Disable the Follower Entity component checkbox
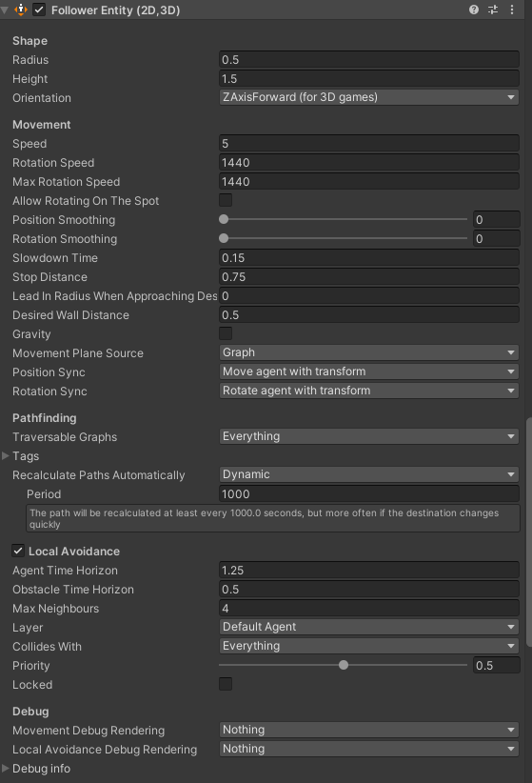Viewport: 532px width, 783px height. coord(39,10)
